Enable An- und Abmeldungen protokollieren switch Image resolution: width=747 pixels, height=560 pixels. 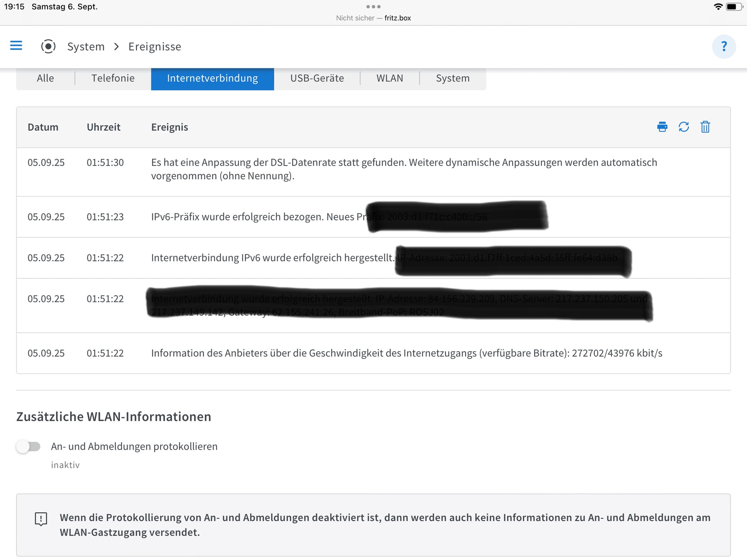(x=28, y=446)
